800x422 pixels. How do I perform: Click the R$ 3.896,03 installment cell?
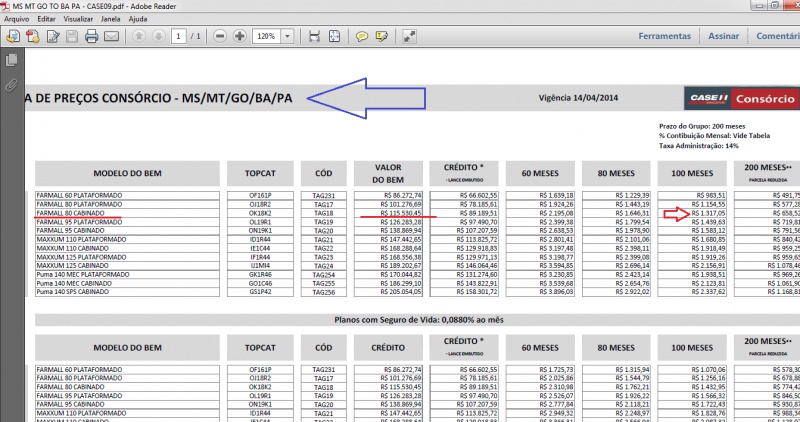(x=540, y=292)
